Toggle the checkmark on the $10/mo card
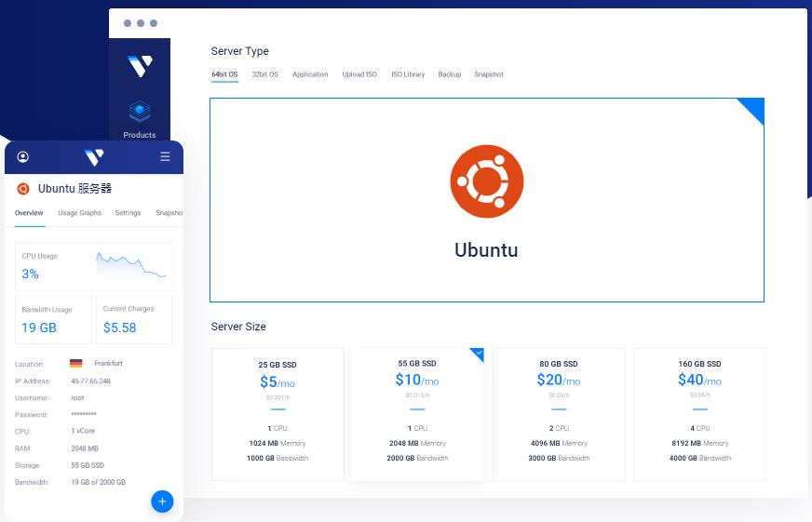 pyautogui.click(x=479, y=354)
